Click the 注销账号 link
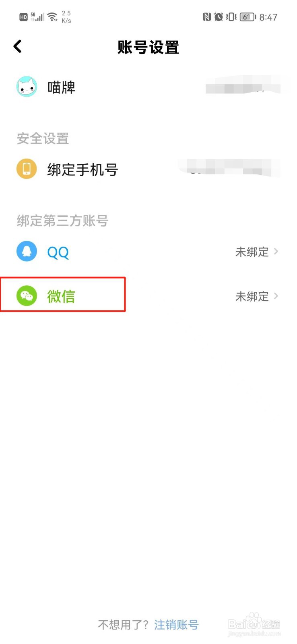Screen dimensions: 297x644 [x=176, y=625]
